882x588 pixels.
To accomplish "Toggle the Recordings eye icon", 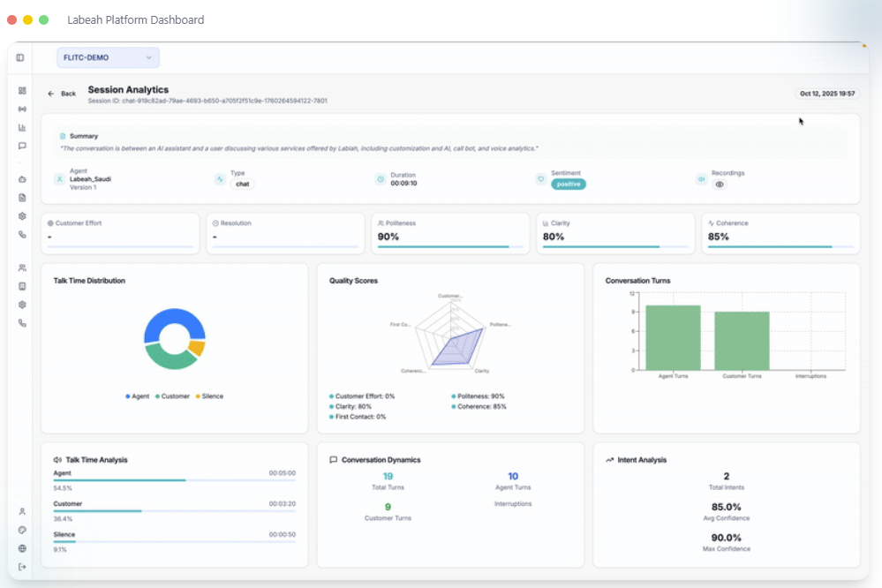I will coord(720,185).
